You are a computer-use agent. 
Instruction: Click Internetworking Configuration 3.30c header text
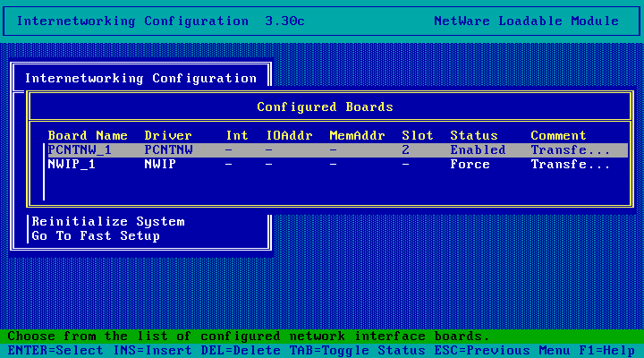pos(161,21)
